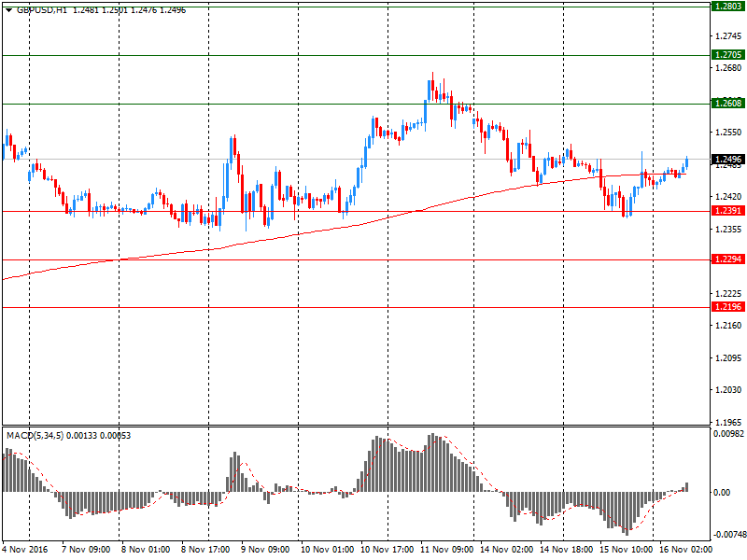747x560 pixels.
Task: Click the 11 Nov 09:00 time label
Action: (x=446, y=550)
